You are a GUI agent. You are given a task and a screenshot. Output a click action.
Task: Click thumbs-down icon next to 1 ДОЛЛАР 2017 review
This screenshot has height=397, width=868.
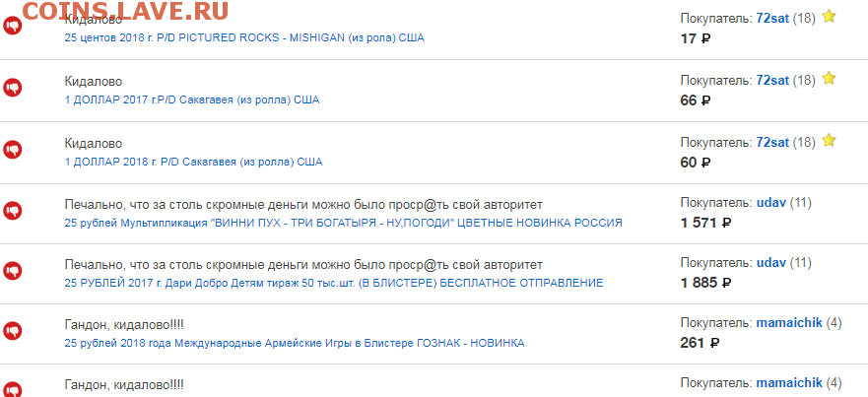pyautogui.click(x=12, y=88)
